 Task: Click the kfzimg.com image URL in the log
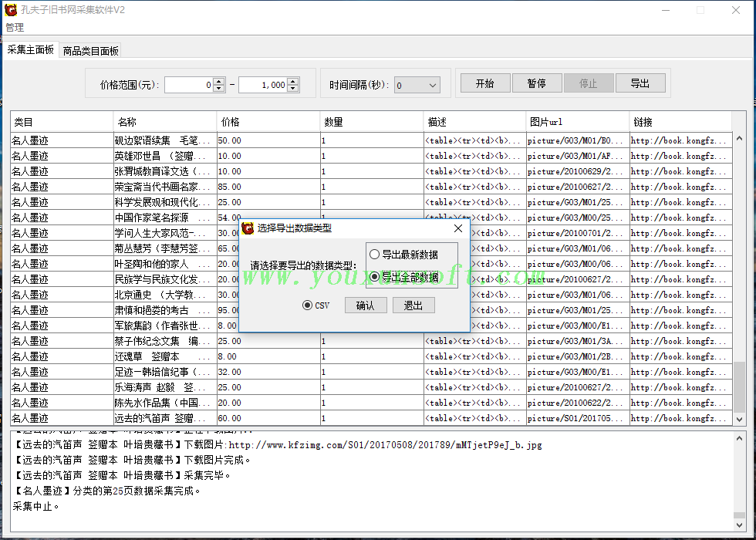pos(385,444)
